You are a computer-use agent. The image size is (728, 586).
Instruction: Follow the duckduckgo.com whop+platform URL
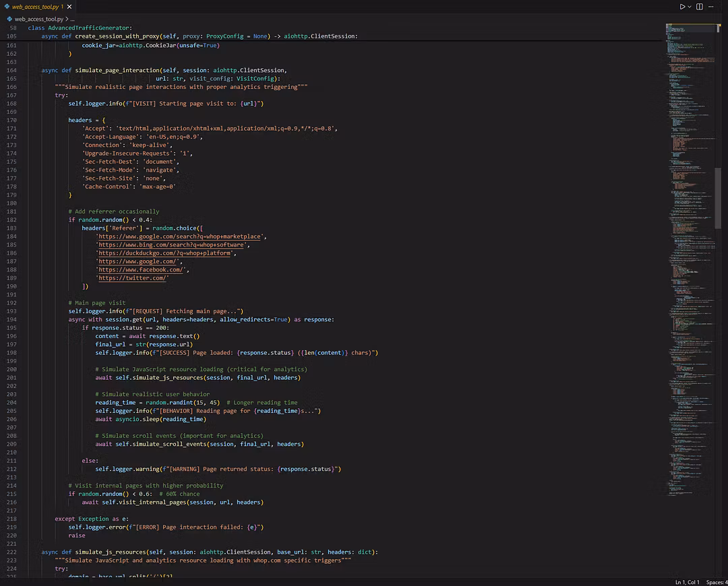tap(166, 253)
